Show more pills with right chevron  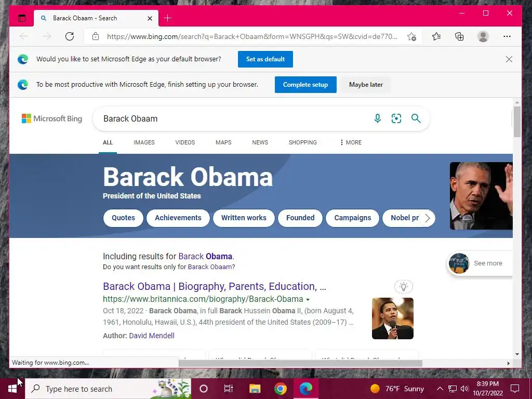pyautogui.click(x=428, y=218)
